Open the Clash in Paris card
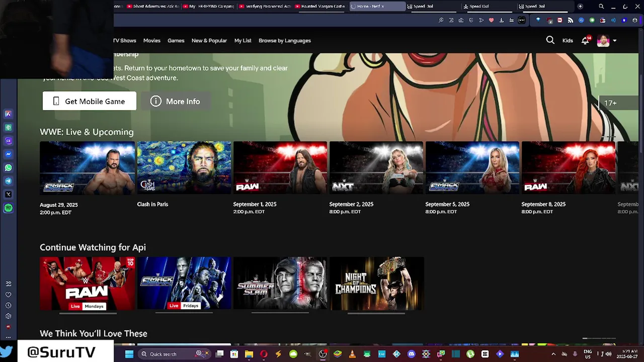The width and height of the screenshot is (644, 362). tap(184, 167)
